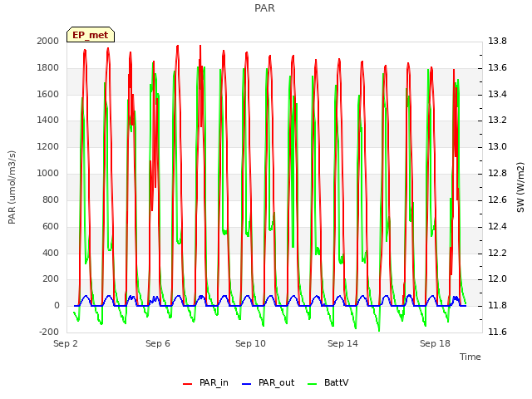Viewport: 532px width, 399px height.
Task: Click the Sep 6 x-axis label
Action: click(x=158, y=343)
